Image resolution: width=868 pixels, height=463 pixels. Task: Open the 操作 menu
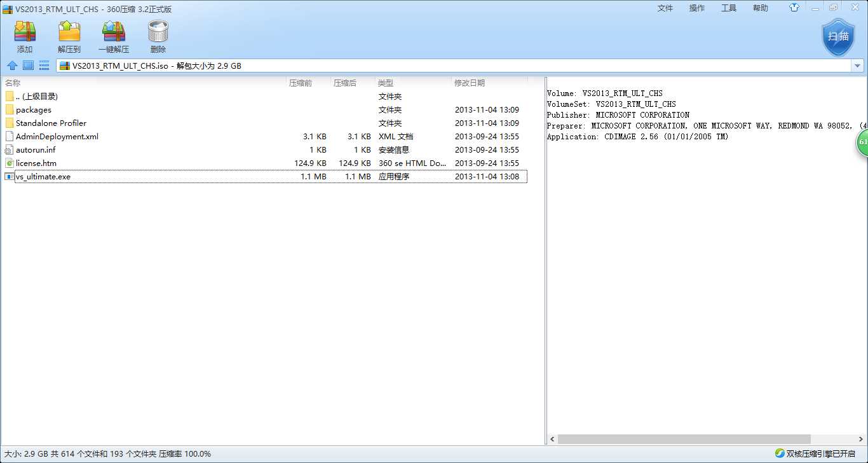697,8
